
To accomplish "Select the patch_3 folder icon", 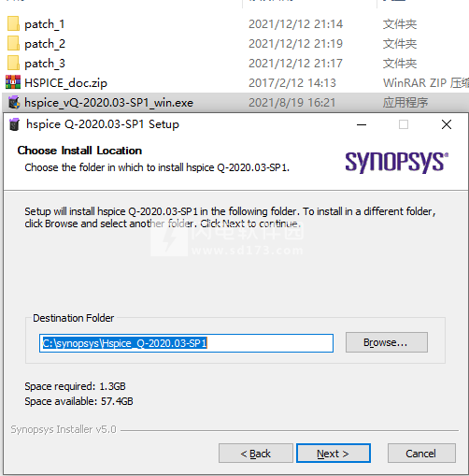I will pyautogui.click(x=13, y=64).
